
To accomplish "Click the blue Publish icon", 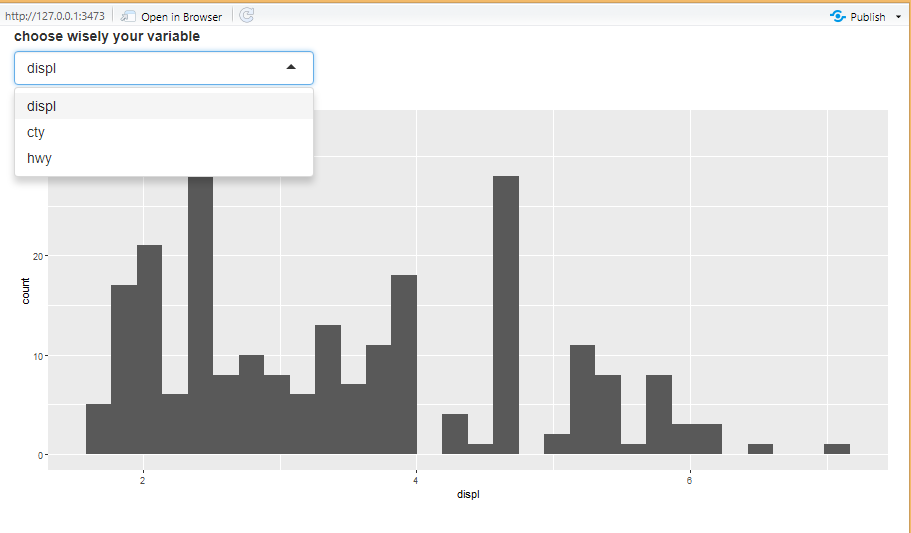I will [x=838, y=16].
